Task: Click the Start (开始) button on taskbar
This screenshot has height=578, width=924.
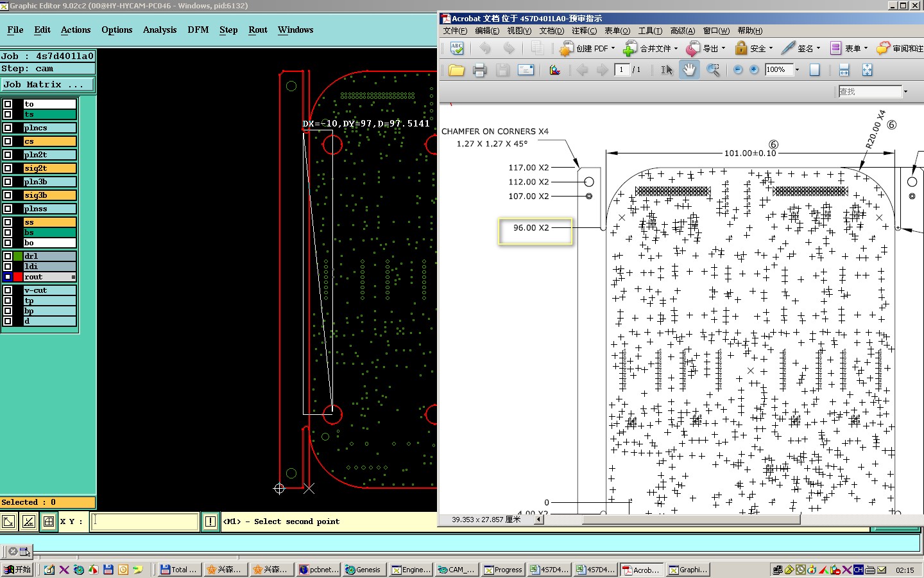Action: 17,570
